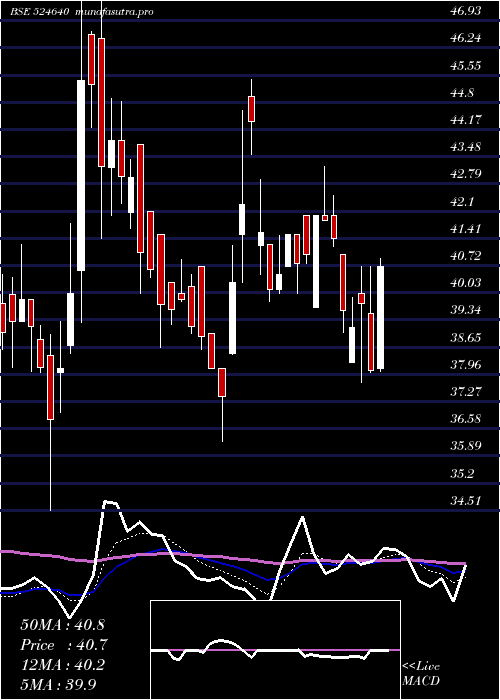Click the 12MA : 40.2 readout
Screen dimensions: 500x700
[62, 665]
